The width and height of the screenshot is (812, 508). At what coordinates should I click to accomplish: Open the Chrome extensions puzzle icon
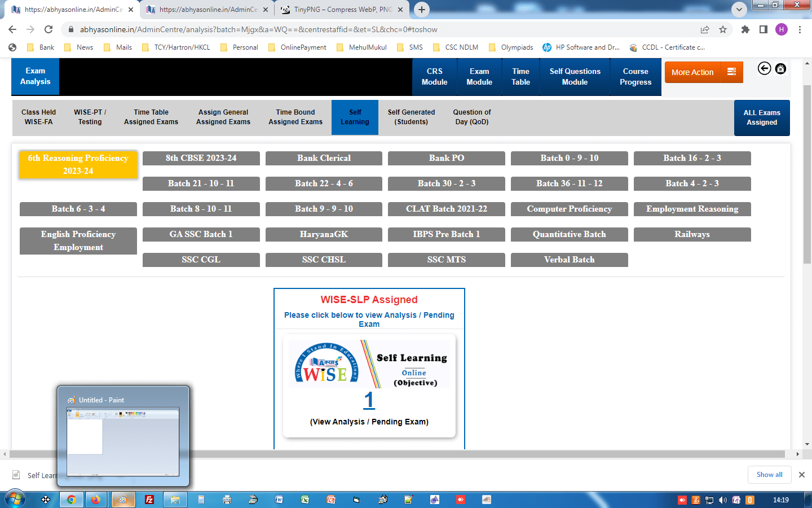[745, 29]
